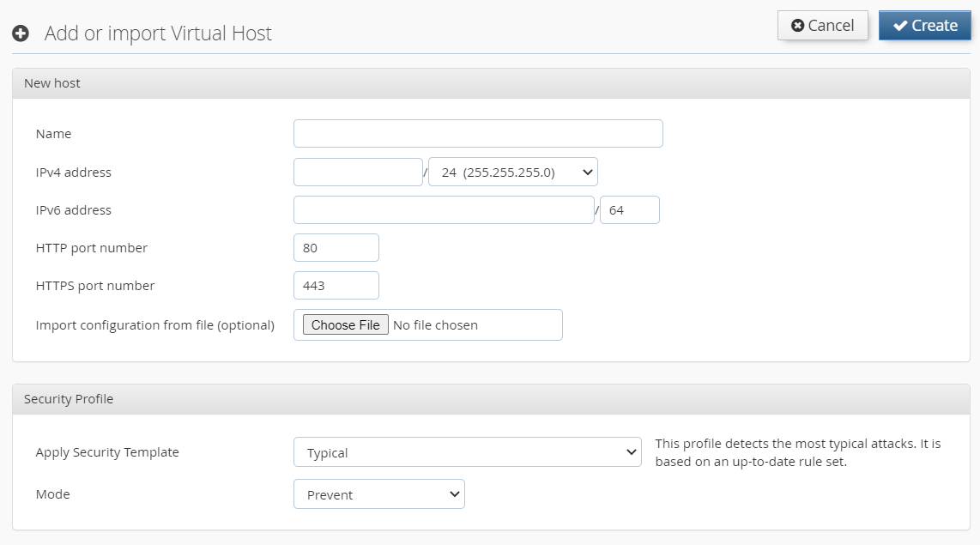The image size is (980, 545).
Task: Focus the IPv6 address input box
Action: click(x=443, y=209)
